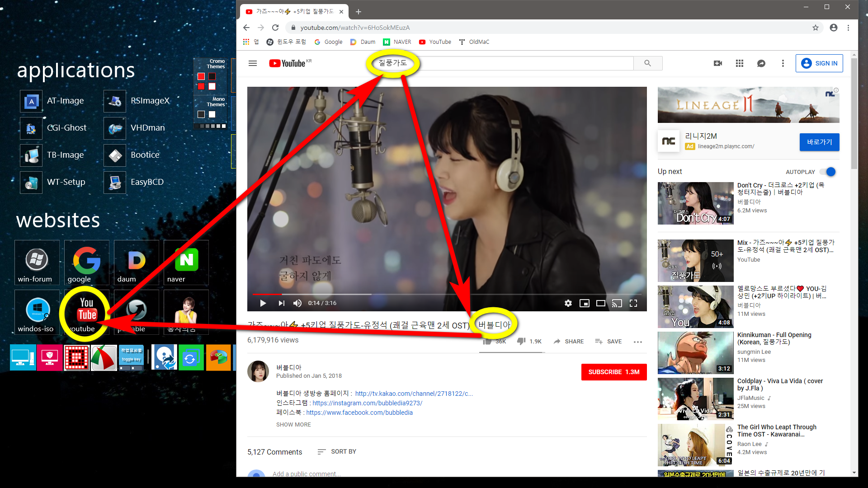Screen dimensions: 868x488
Task: Play the video with the play button
Action: [263, 303]
